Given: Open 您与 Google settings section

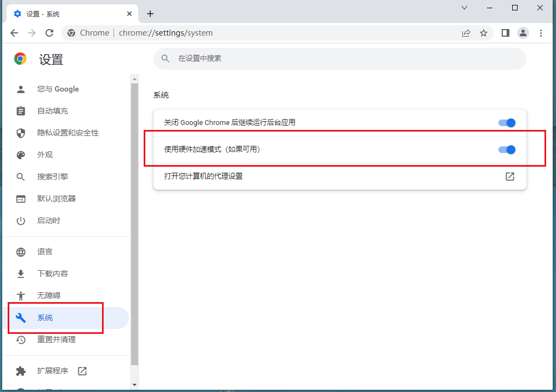Looking at the screenshot, I should click(66, 89).
